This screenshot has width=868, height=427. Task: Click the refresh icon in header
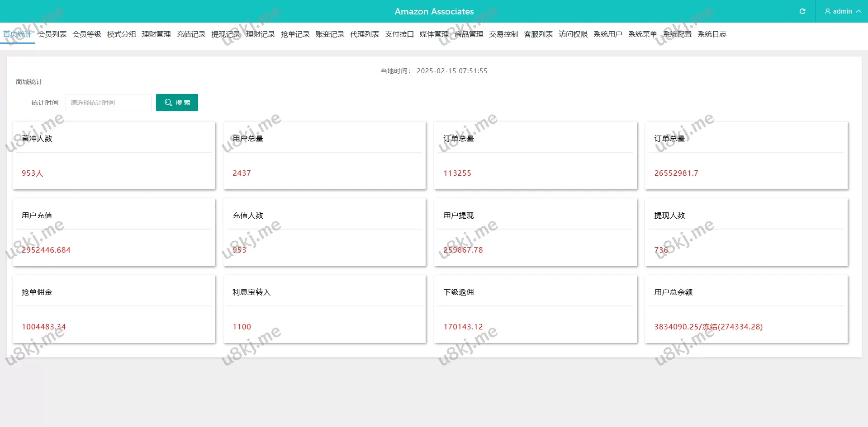tap(802, 11)
